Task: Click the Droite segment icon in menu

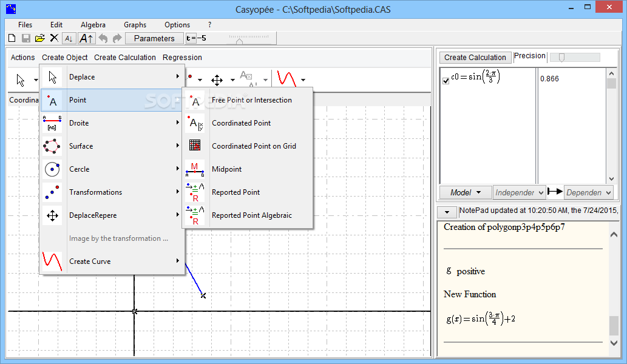Action: point(52,123)
